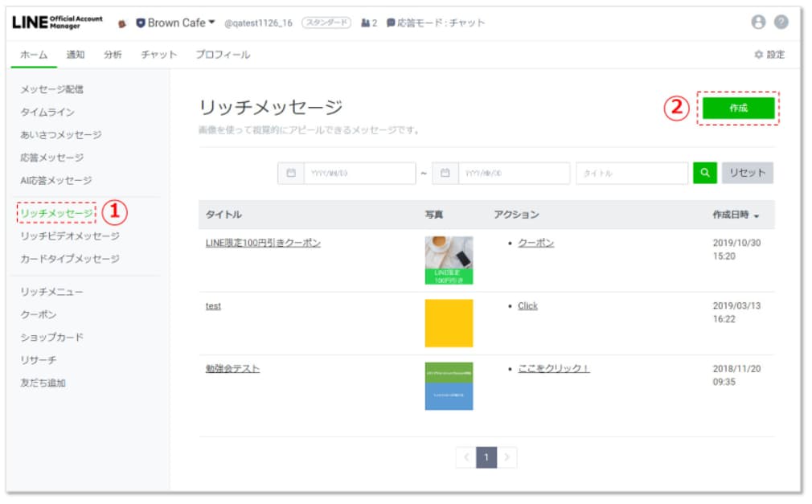Click the タイトル column header

point(224,215)
